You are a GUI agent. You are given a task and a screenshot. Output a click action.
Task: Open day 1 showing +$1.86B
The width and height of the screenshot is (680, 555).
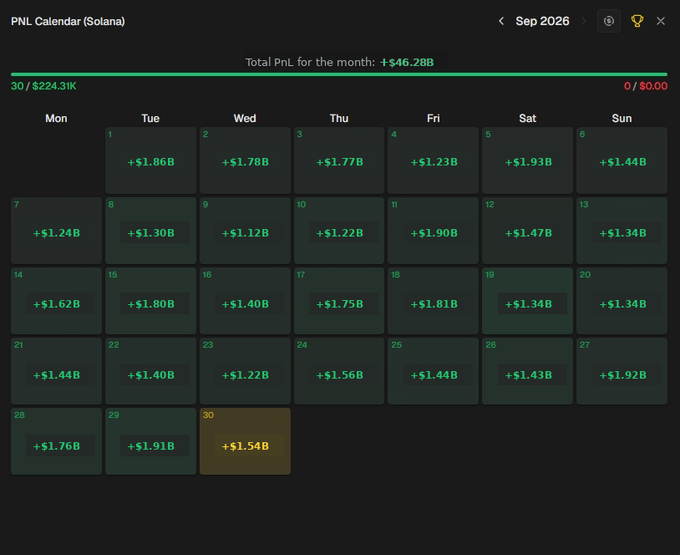pos(150,160)
